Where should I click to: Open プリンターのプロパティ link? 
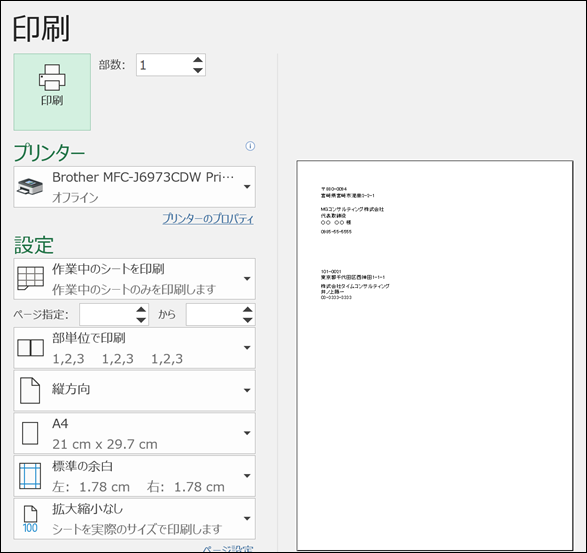pyautogui.click(x=208, y=219)
